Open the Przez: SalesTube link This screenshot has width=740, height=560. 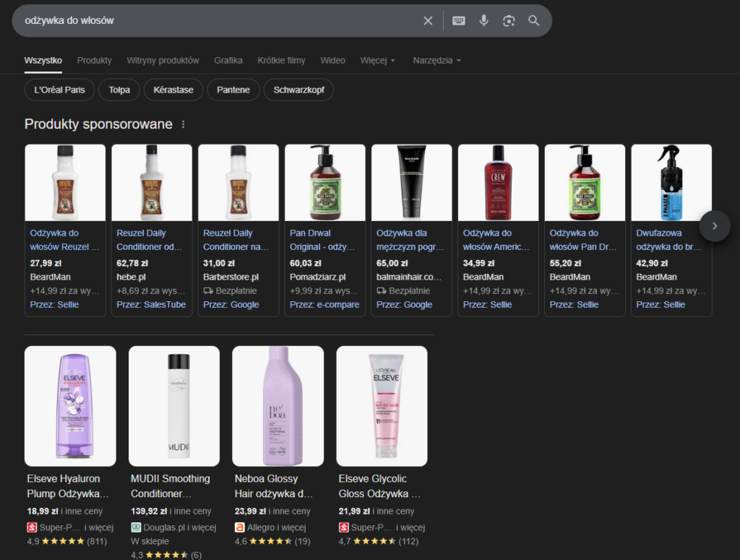point(151,305)
